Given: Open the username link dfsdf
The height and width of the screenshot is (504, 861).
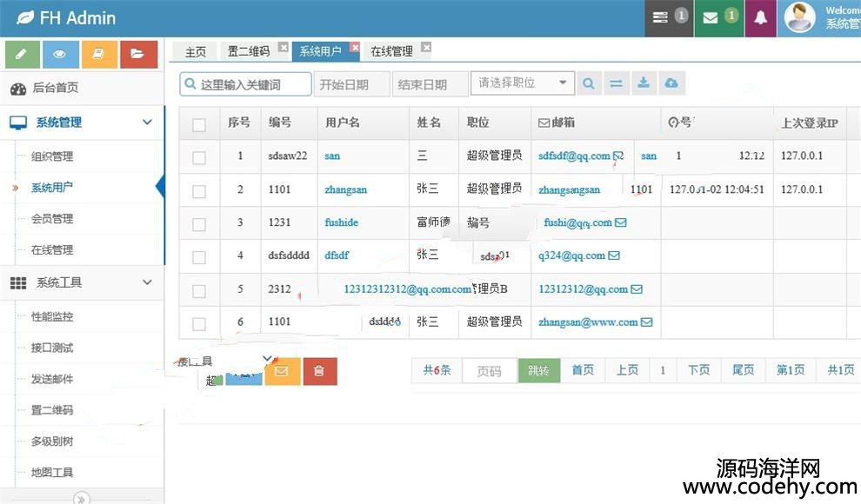Looking at the screenshot, I should (337, 255).
